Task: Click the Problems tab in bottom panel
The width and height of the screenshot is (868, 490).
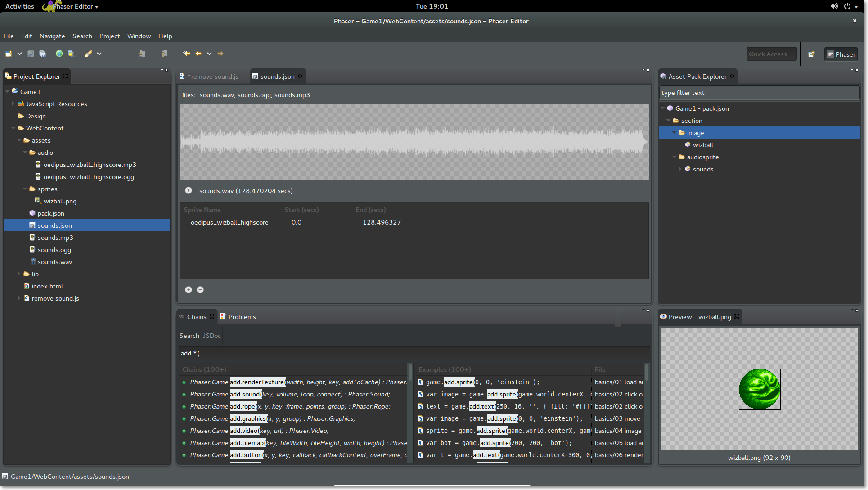Action: tap(242, 316)
